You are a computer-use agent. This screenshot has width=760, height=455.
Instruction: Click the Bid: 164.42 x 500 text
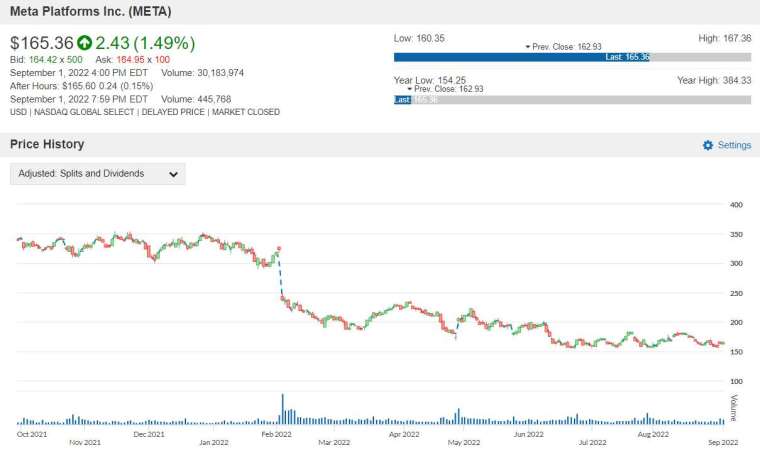(x=46, y=60)
